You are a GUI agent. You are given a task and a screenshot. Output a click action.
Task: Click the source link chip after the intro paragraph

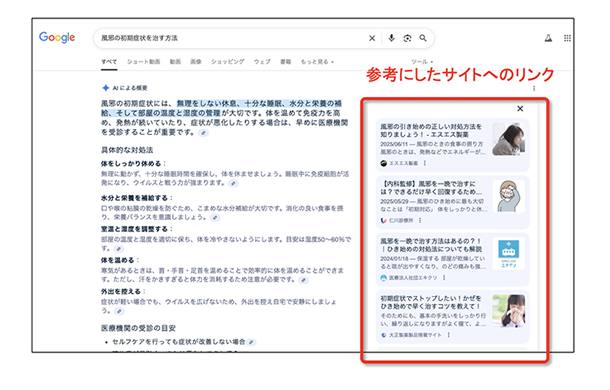[x=203, y=133]
